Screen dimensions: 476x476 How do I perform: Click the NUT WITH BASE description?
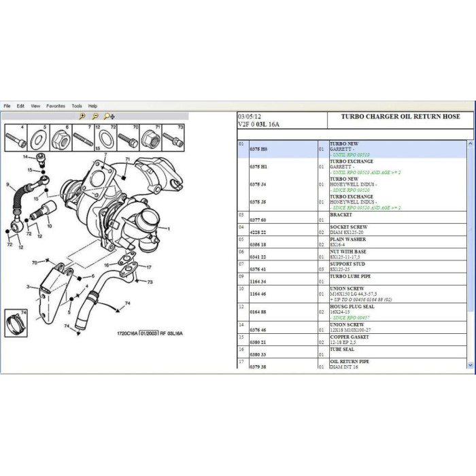(x=348, y=254)
